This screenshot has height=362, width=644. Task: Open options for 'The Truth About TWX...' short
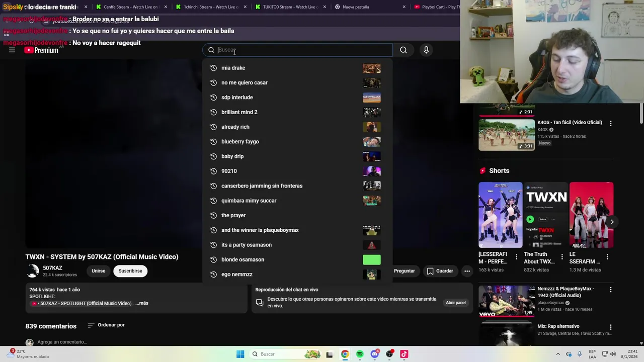pos(561,257)
